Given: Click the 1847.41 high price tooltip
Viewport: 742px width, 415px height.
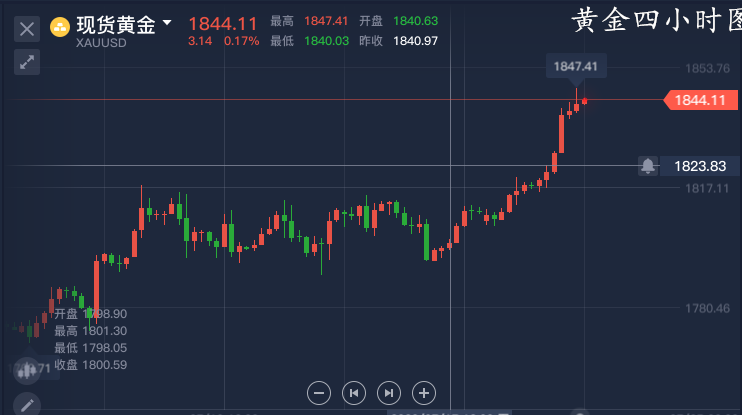Looking at the screenshot, I should tap(576, 66).
